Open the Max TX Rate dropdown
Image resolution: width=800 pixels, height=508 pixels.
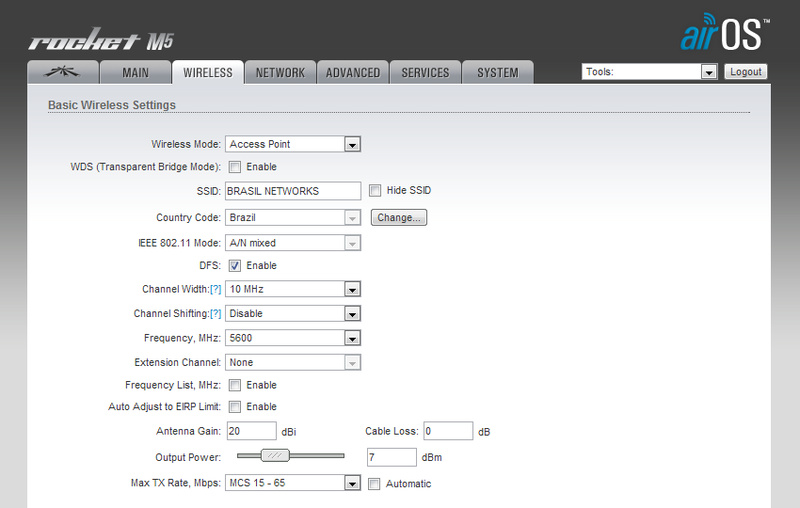pyautogui.click(x=293, y=482)
